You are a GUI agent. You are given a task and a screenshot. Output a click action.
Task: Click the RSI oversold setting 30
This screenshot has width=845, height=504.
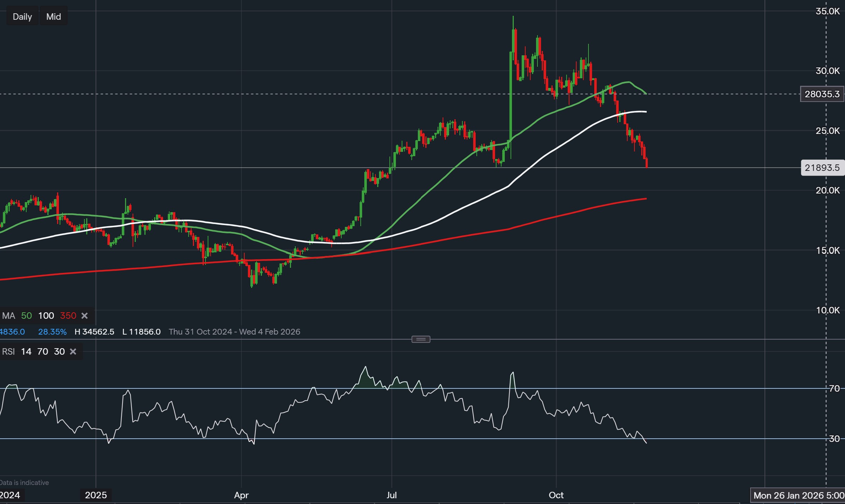coord(59,352)
